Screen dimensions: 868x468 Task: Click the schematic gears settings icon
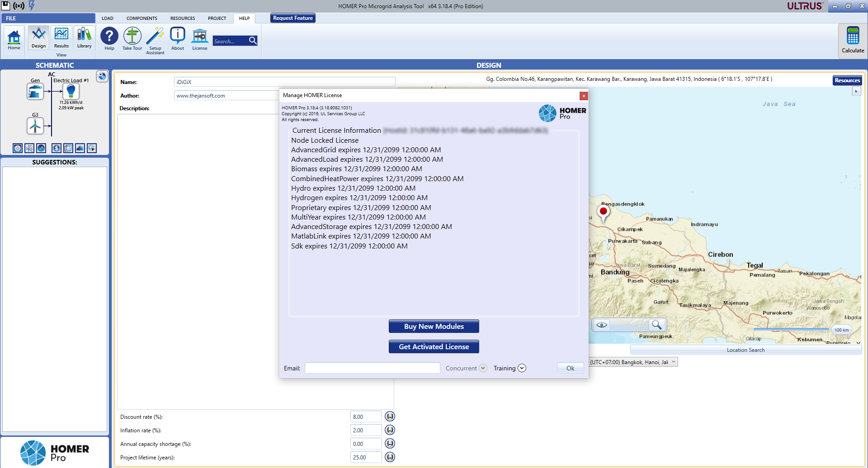(x=102, y=76)
